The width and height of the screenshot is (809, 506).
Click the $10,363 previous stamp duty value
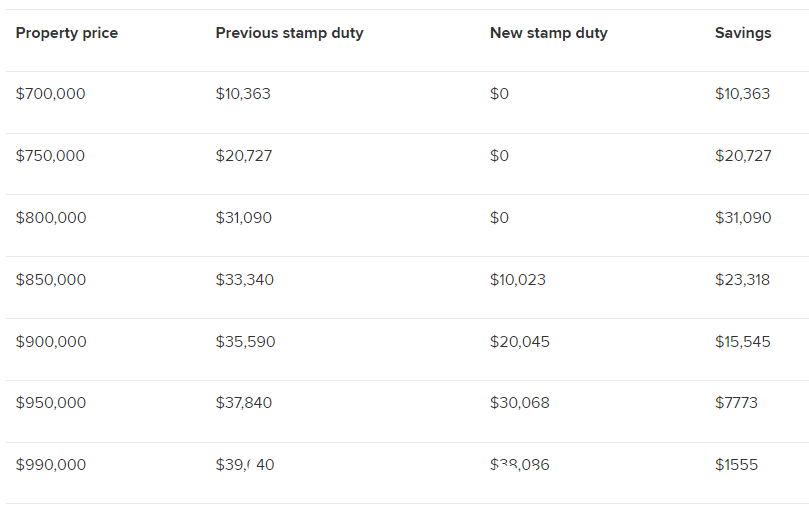243,94
